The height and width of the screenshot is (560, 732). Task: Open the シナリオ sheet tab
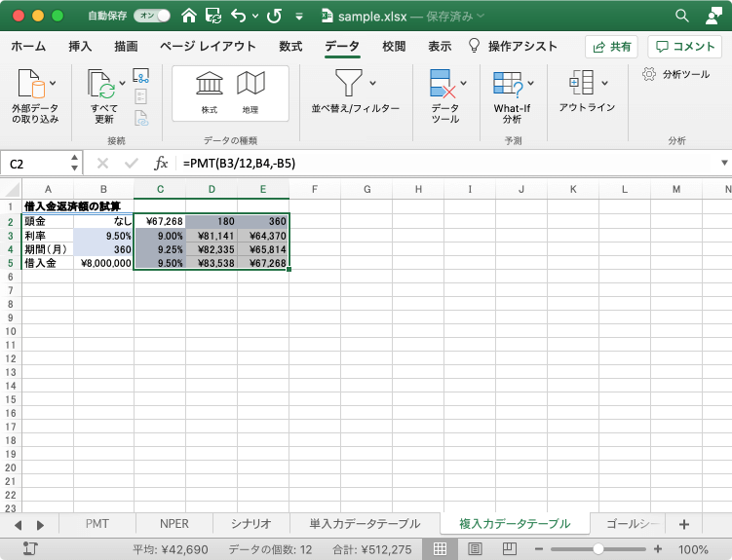click(251, 524)
